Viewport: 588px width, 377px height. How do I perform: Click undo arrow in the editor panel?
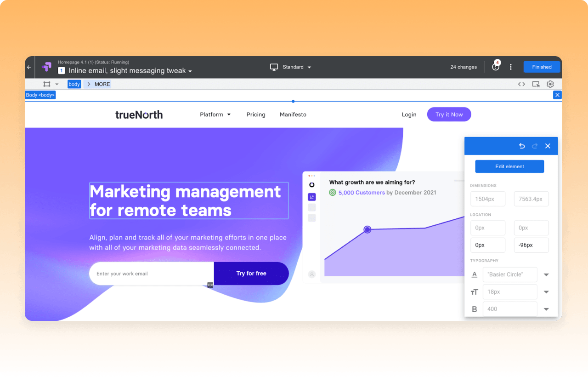[x=522, y=146]
